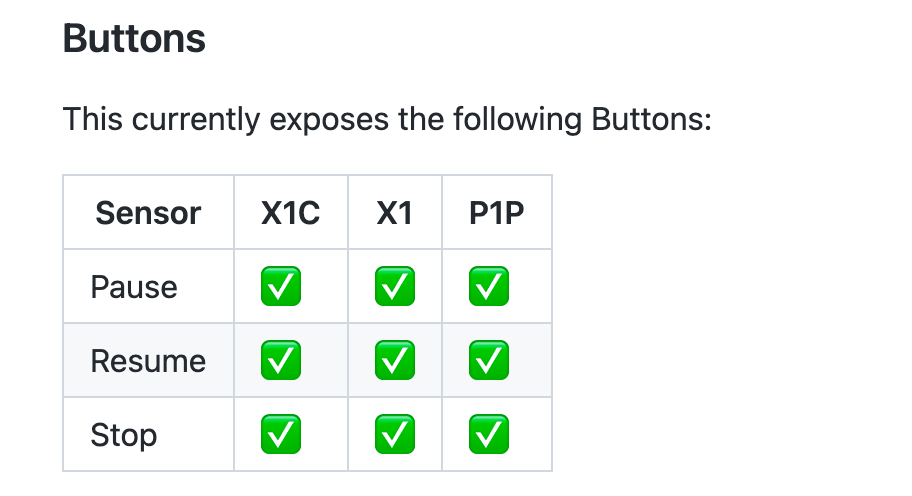Screen dimensions: 912x496
Task: Click the Pause row label
Action: (x=134, y=287)
